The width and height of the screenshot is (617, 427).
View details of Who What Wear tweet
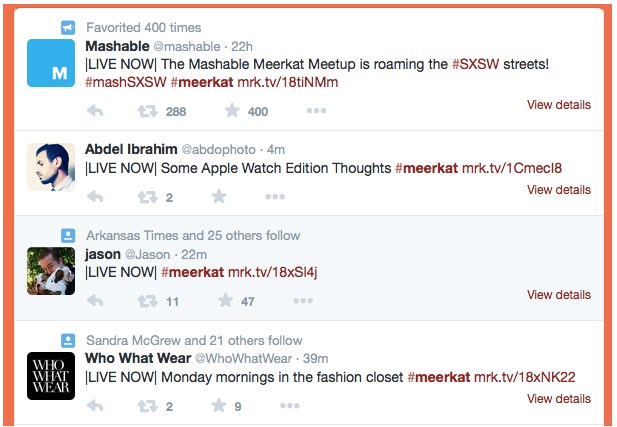[x=558, y=399]
